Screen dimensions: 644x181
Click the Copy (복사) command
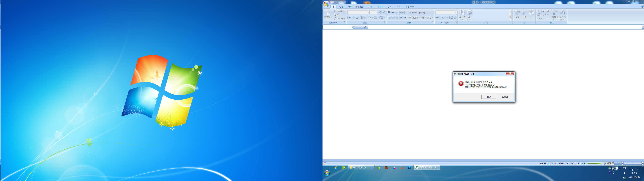coord(337,15)
